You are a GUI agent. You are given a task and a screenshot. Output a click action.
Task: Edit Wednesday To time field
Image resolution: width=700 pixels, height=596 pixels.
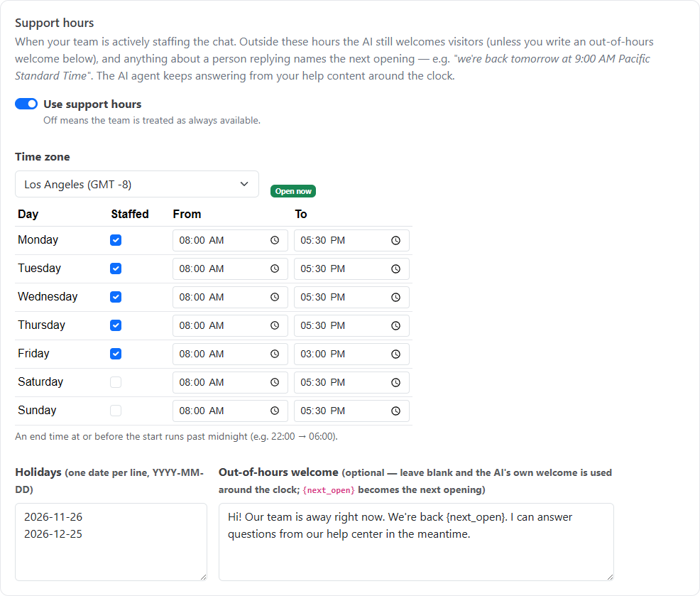pyautogui.click(x=352, y=297)
